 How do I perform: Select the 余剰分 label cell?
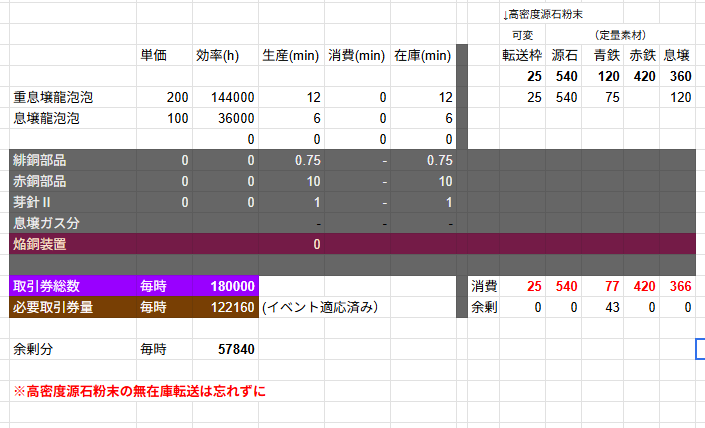pos(73,349)
